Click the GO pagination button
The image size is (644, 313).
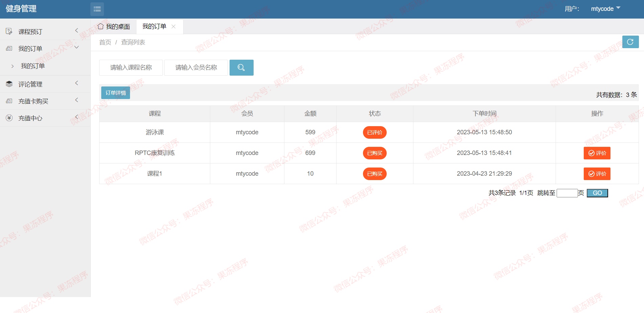597,193
